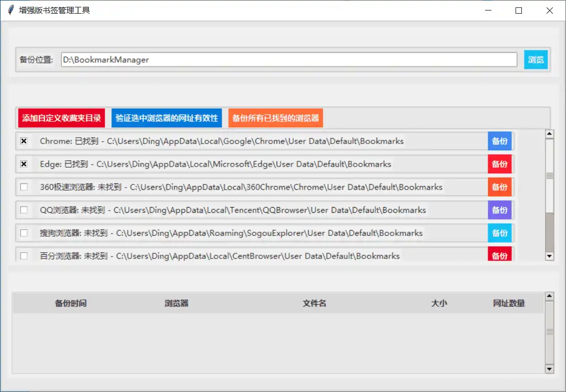Click the 备份 button in QQ浏览器 row
Image resolution: width=566 pixels, height=392 pixels.
pos(500,210)
